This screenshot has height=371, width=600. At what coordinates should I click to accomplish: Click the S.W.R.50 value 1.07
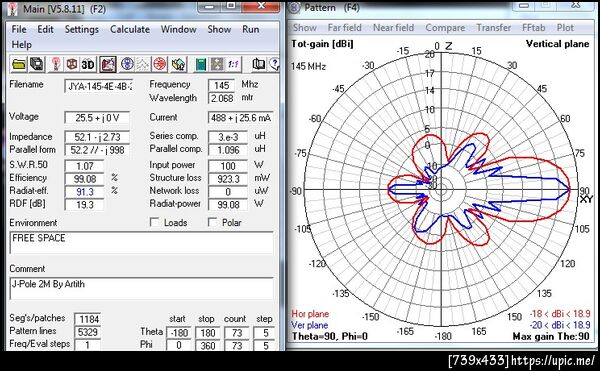tap(85, 166)
